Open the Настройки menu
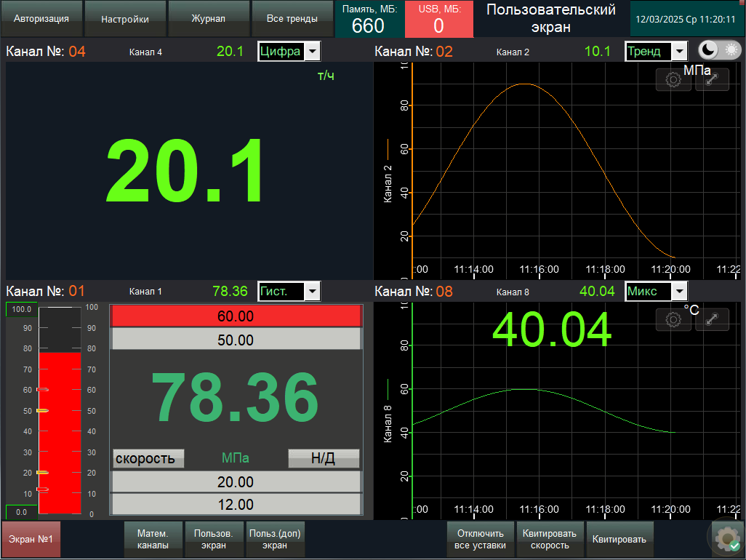 coord(125,19)
